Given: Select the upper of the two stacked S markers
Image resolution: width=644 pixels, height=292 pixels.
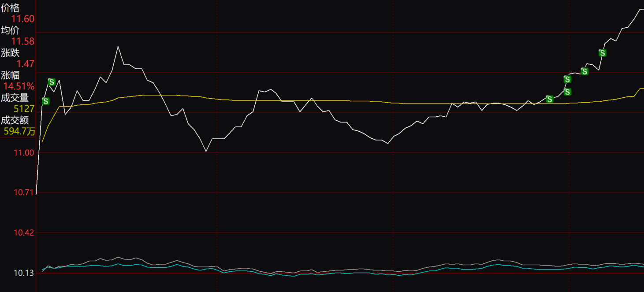Looking at the screenshot, I should click(x=567, y=79).
